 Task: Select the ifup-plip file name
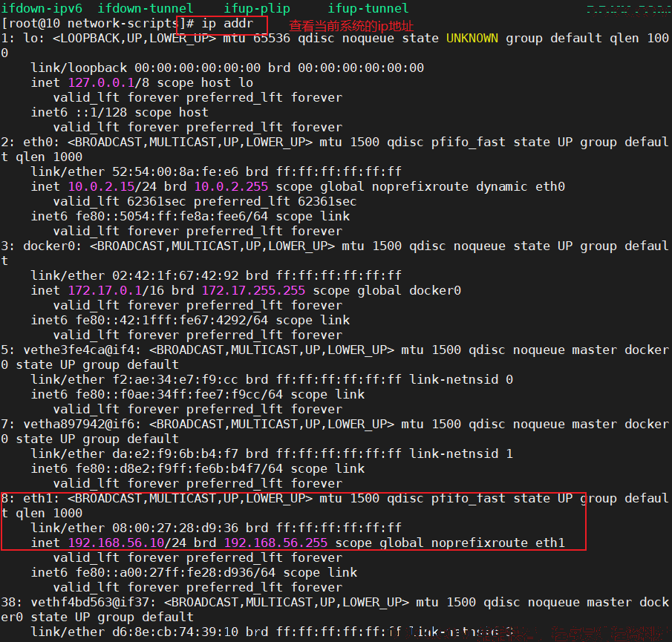(257, 9)
